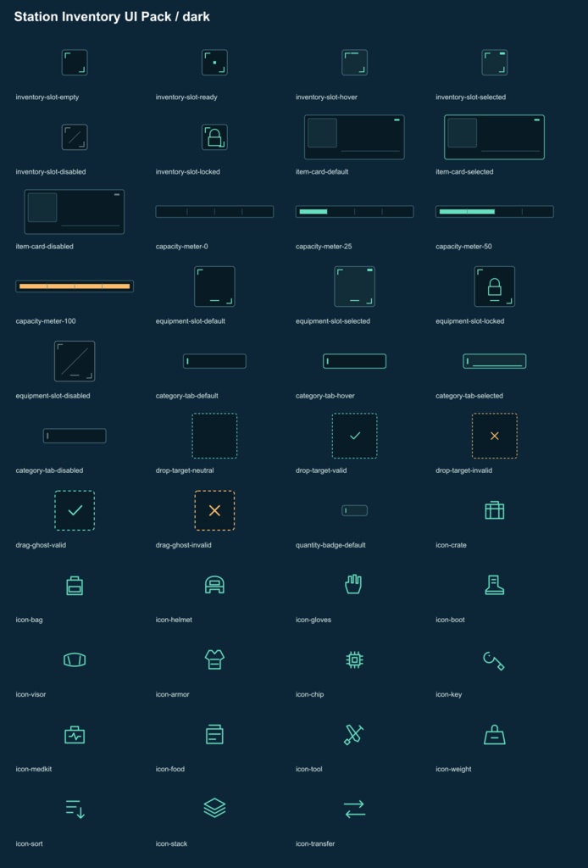588x868 pixels.
Task: Select the 'inventory-slot-empty' caption text
Action: 47,97
